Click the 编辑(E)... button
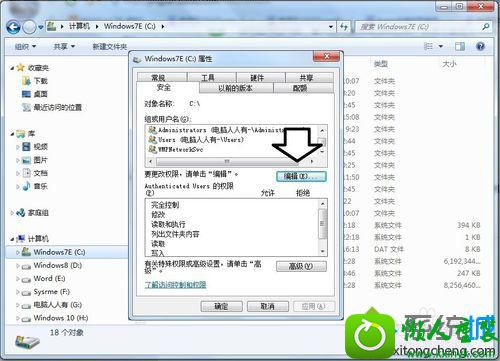This screenshot has height=361, width=500. point(301,176)
